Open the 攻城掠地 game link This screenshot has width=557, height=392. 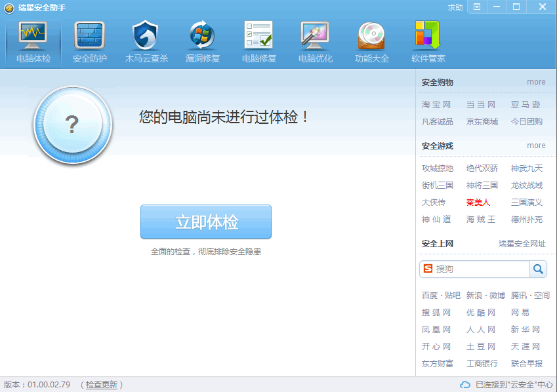(x=438, y=168)
